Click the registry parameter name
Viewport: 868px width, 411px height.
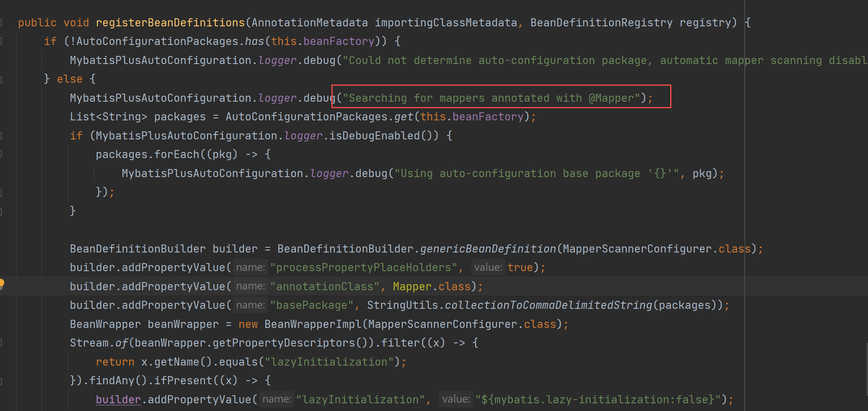click(x=705, y=23)
